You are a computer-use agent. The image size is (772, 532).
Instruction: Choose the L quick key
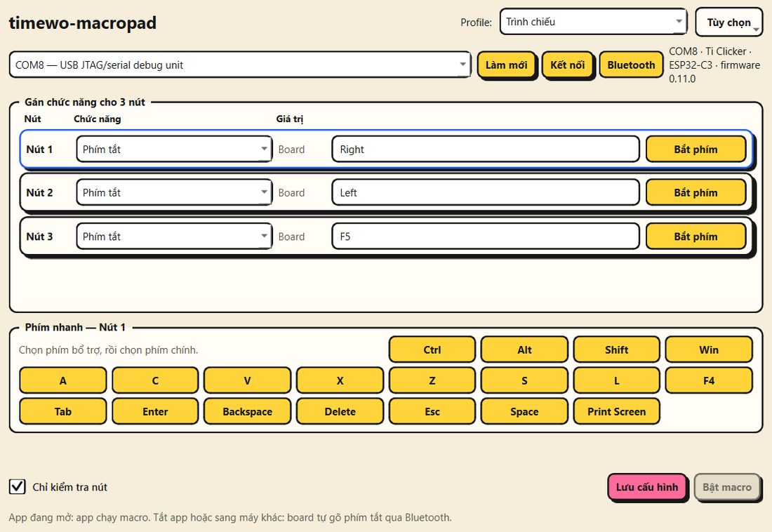tap(616, 380)
